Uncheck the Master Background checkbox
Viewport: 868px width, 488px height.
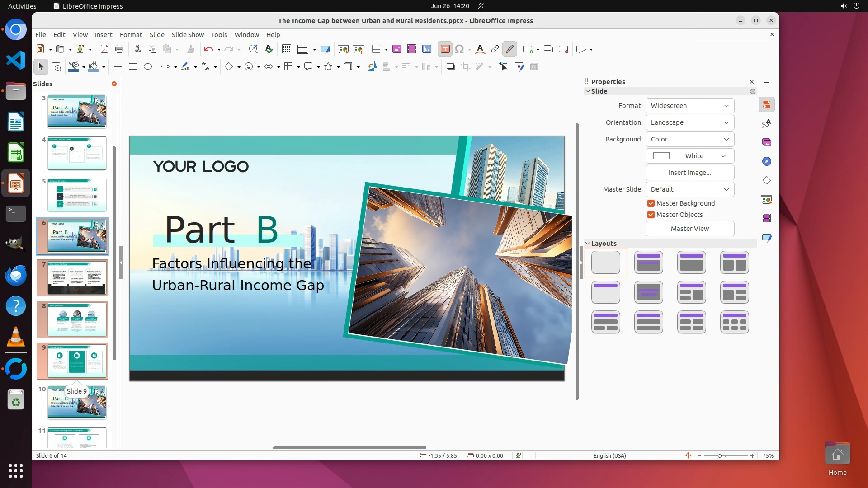[651, 203]
